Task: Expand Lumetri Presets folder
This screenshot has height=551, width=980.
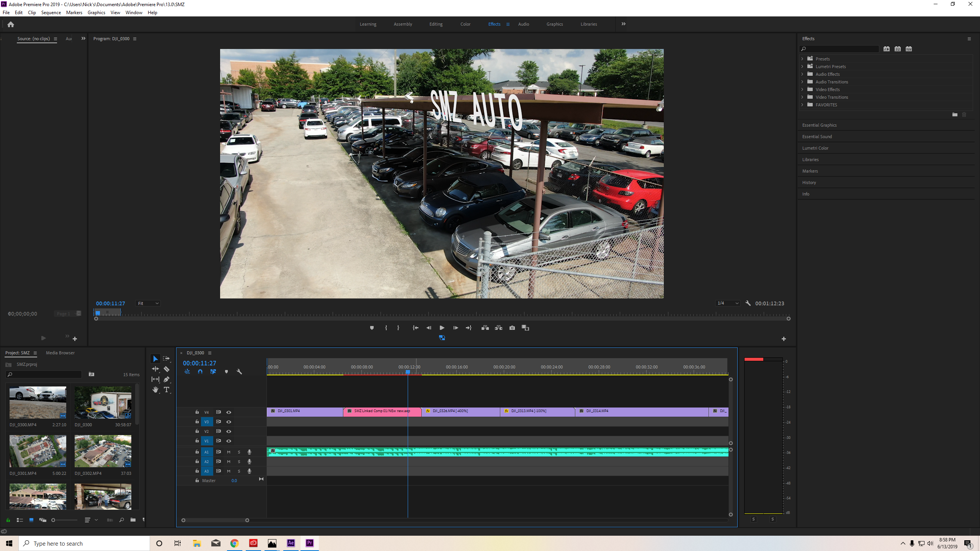Action: [x=802, y=66]
